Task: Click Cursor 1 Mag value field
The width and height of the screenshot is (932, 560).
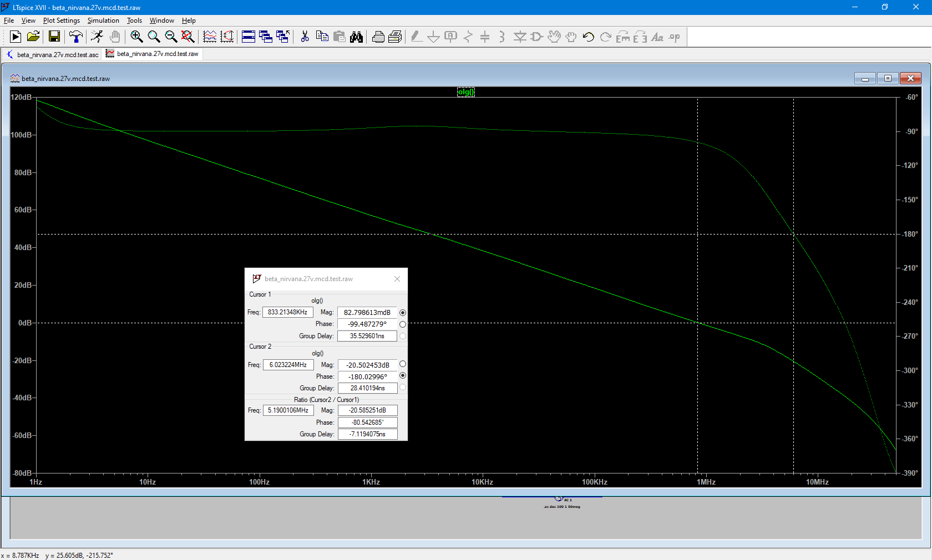Action: click(x=367, y=312)
